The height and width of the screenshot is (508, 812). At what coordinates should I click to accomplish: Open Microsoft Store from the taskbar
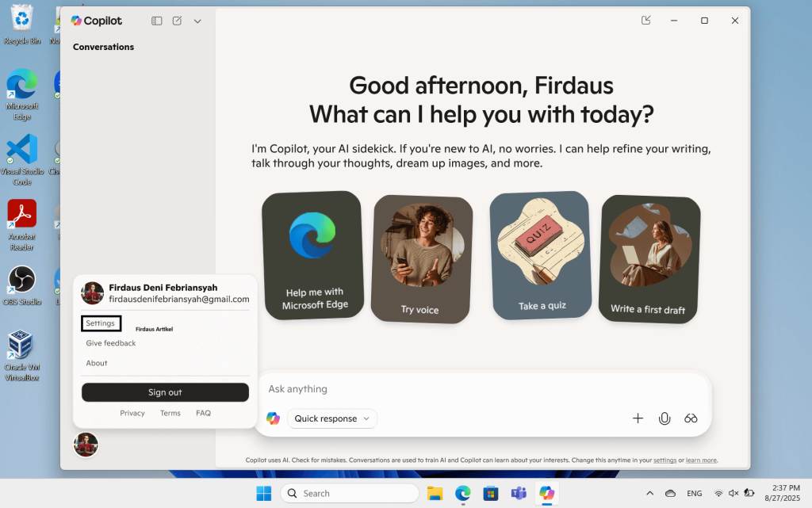coord(490,494)
